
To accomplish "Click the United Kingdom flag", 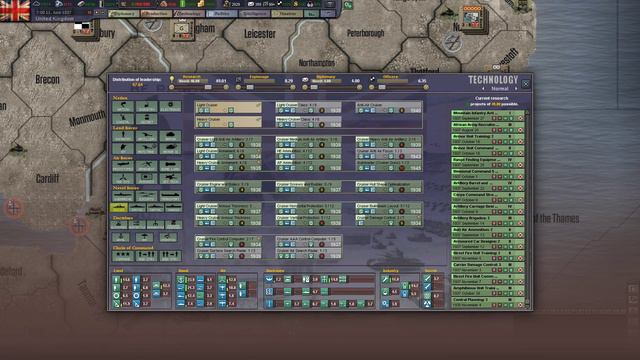I will 15,11.
